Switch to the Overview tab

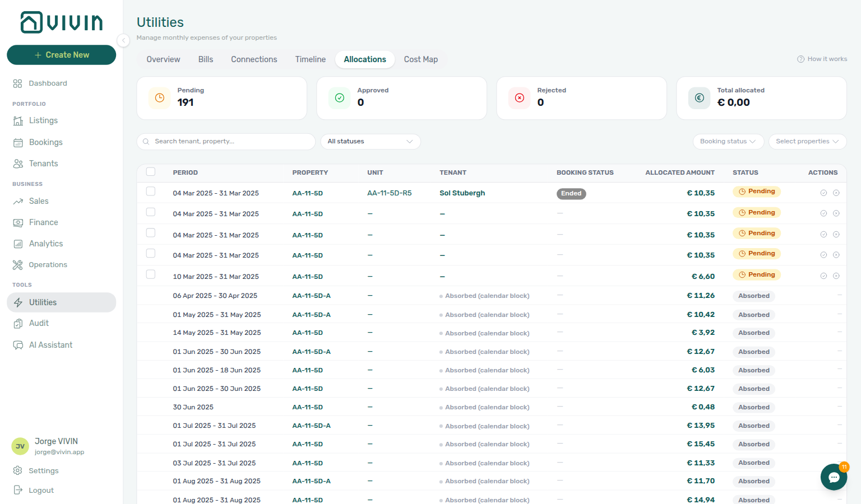(x=163, y=59)
